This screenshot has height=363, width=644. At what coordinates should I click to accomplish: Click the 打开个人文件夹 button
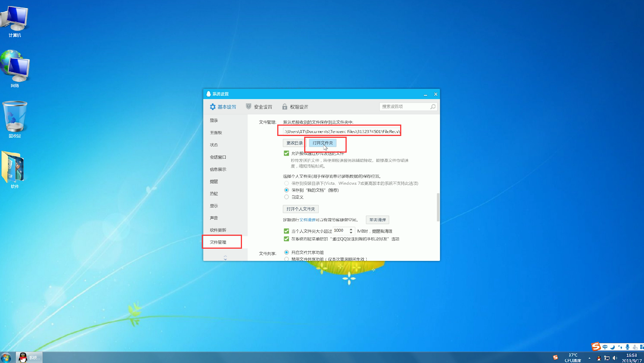(x=300, y=209)
